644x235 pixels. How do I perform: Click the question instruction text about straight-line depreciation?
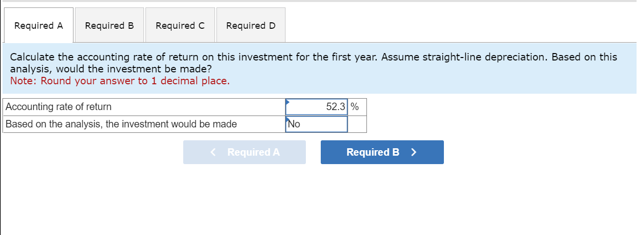click(313, 57)
